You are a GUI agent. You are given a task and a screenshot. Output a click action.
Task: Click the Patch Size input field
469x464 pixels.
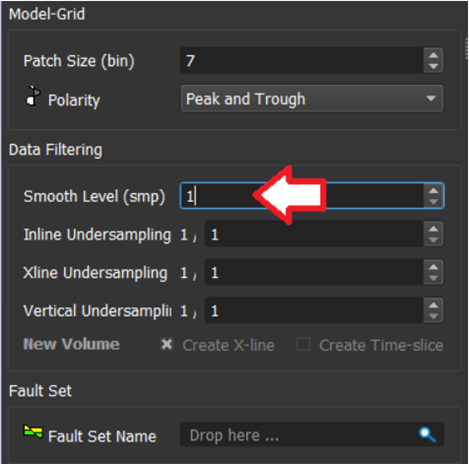(x=302, y=60)
